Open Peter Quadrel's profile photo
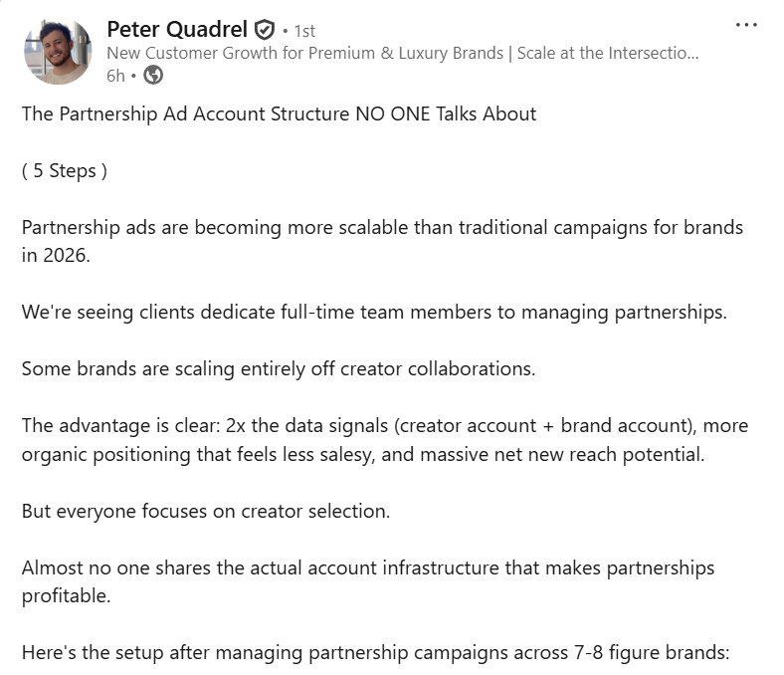 tap(58, 51)
